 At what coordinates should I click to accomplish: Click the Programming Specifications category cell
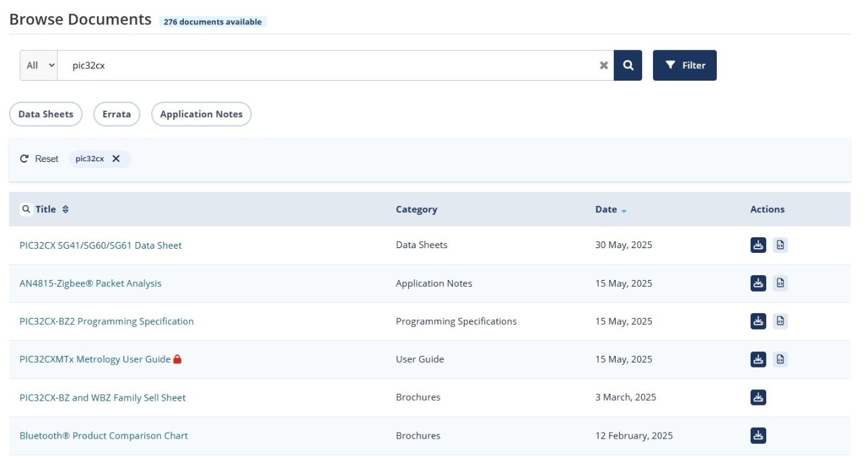(456, 321)
